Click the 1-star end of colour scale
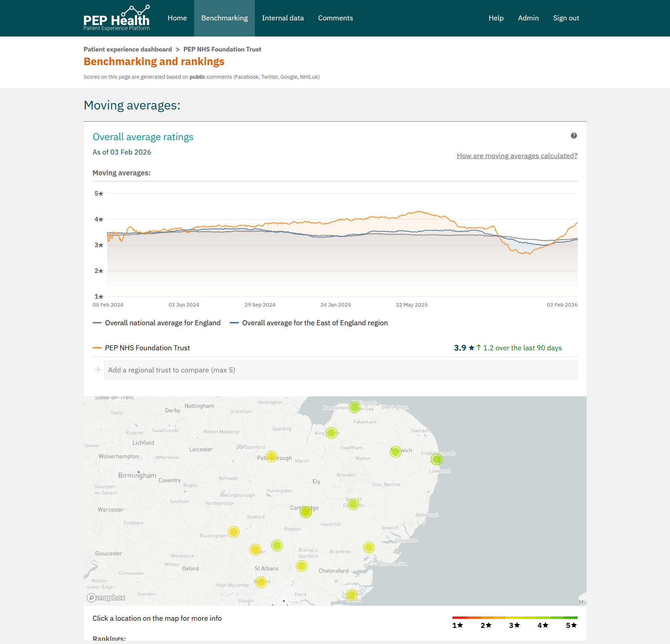 point(458,625)
